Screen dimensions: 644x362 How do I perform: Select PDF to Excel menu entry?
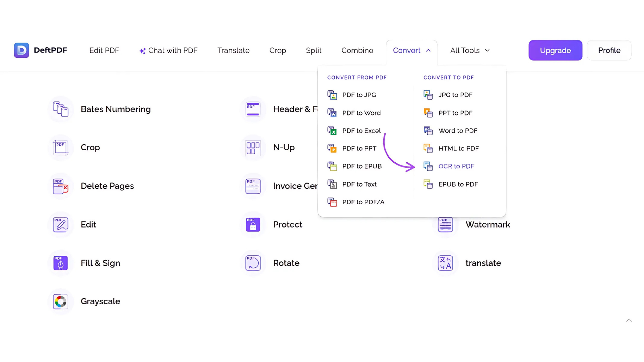[x=361, y=131]
